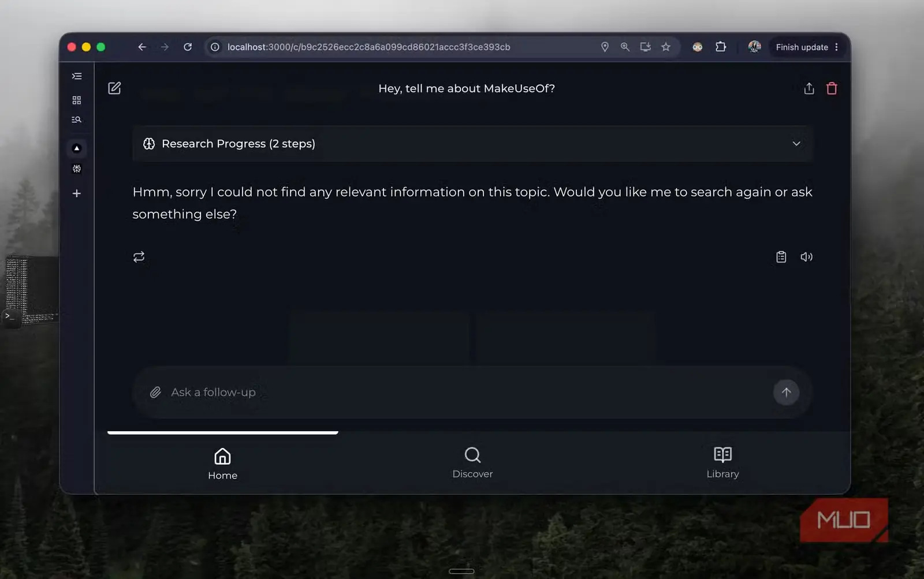Click the install app monitor icon

pyautogui.click(x=646, y=47)
